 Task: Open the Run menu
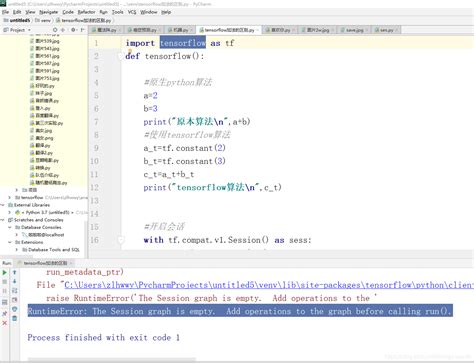tap(103, 12)
